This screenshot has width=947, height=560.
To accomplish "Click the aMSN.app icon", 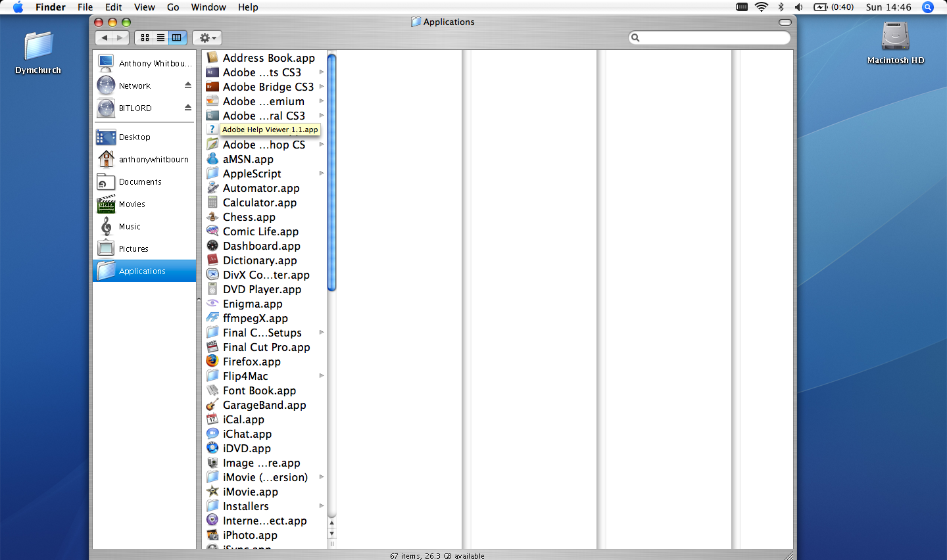I will (212, 159).
